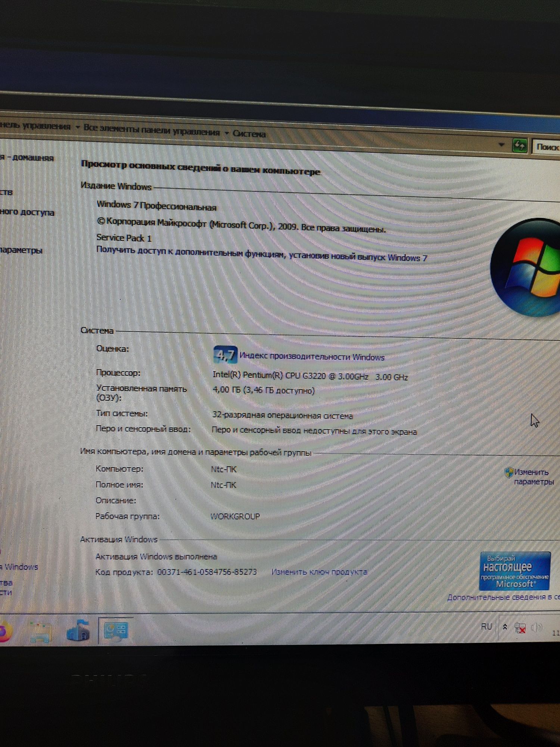Open address bar history dropdown arrow
Image resolution: width=560 pixels, height=747 pixels.
[501, 144]
